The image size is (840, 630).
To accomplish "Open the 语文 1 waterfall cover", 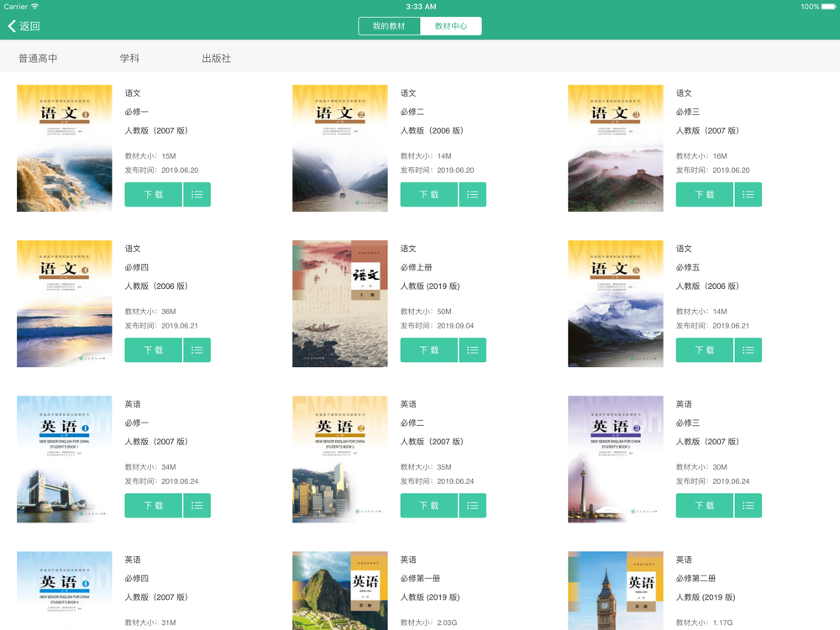I will pos(65,148).
